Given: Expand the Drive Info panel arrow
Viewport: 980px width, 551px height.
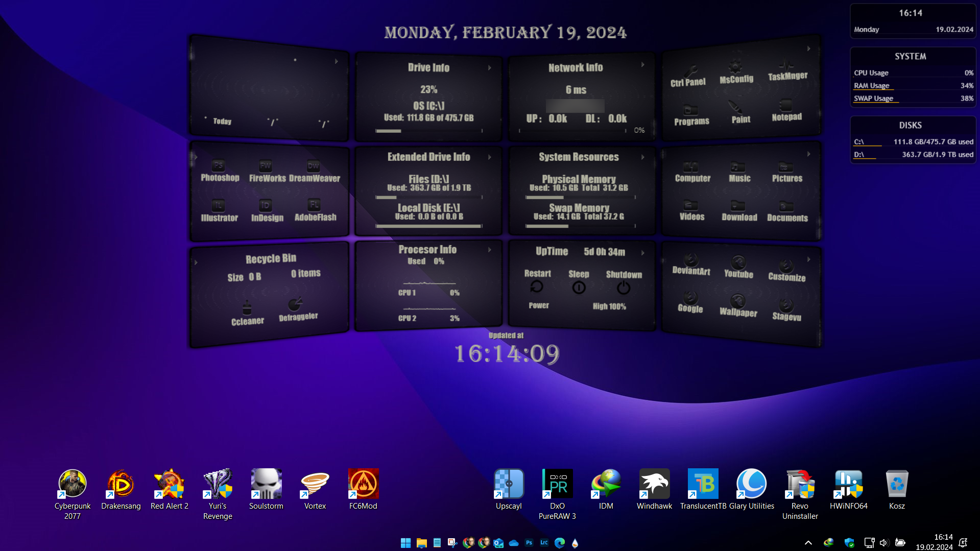Looking at the screenshot, I should pyautogui.click(x=490, y=67).
